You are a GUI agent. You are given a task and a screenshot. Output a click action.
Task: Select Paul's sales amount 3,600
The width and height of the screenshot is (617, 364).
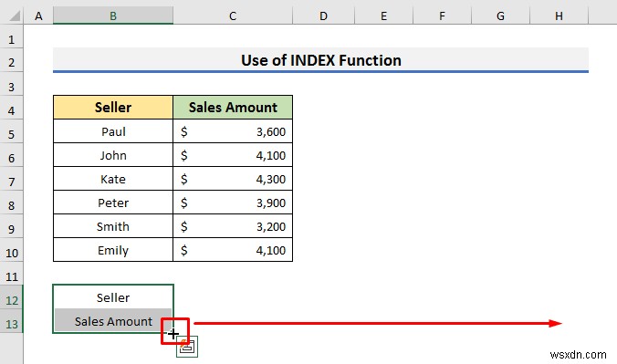pyautogui.click(x=233, y=131)
